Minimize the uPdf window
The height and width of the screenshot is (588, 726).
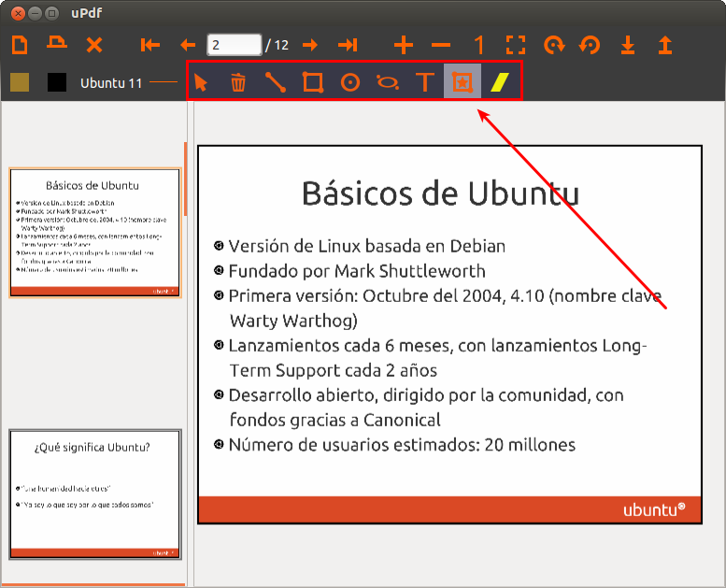point(35,13)
